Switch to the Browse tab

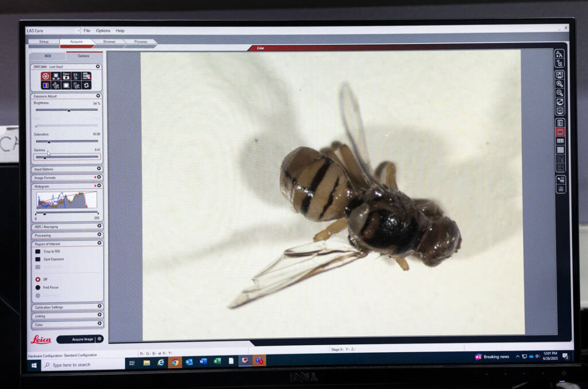109,41
